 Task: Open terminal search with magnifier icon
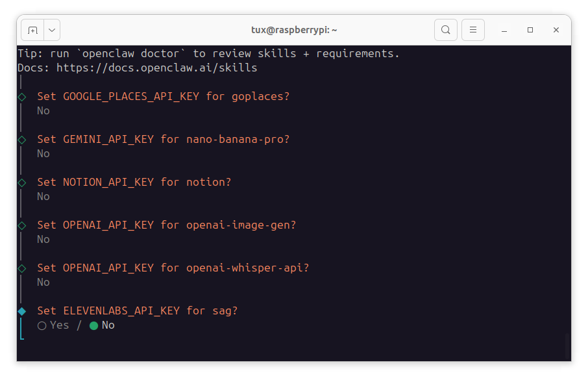pyautogui.click(x=445, y=30)
